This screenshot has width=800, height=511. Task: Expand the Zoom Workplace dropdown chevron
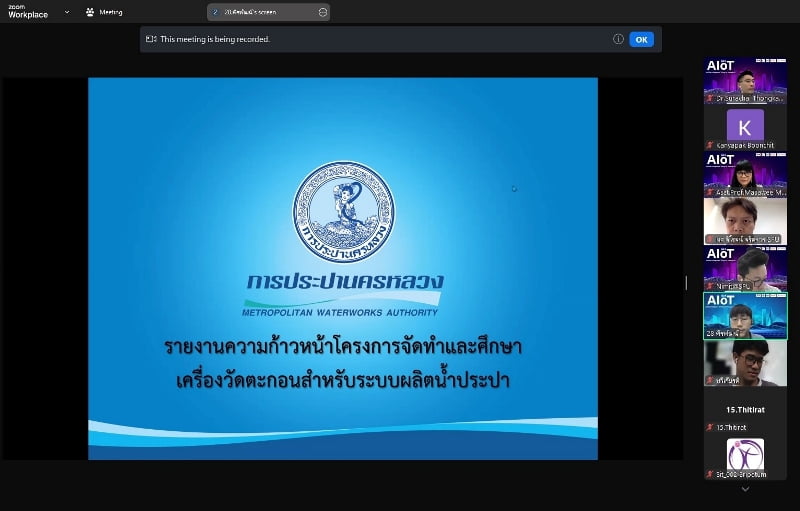(x=67, y=12)
